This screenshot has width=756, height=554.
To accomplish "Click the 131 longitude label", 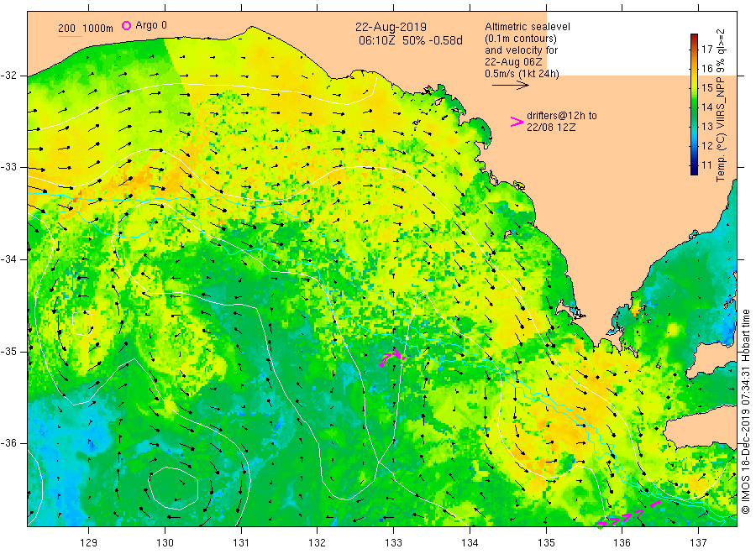I will 241,543.
